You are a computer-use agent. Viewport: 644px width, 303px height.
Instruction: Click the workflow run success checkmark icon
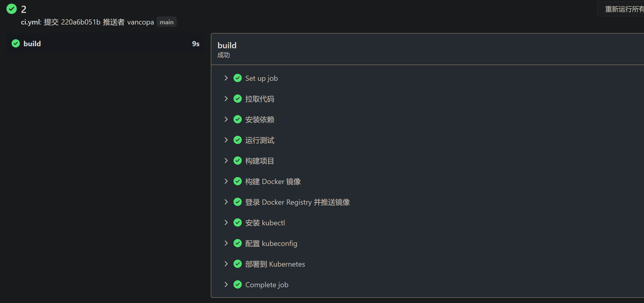tap(11, 9)
